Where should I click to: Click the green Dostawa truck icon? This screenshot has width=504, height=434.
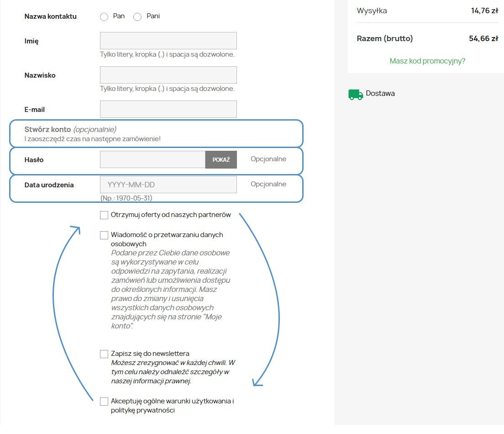(x=356, y=95)
